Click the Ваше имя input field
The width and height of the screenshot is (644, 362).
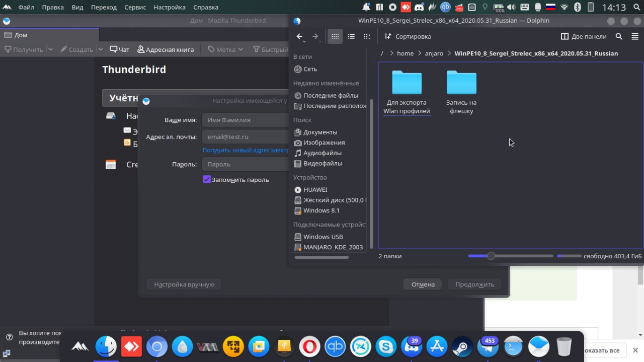coord(245,120)
